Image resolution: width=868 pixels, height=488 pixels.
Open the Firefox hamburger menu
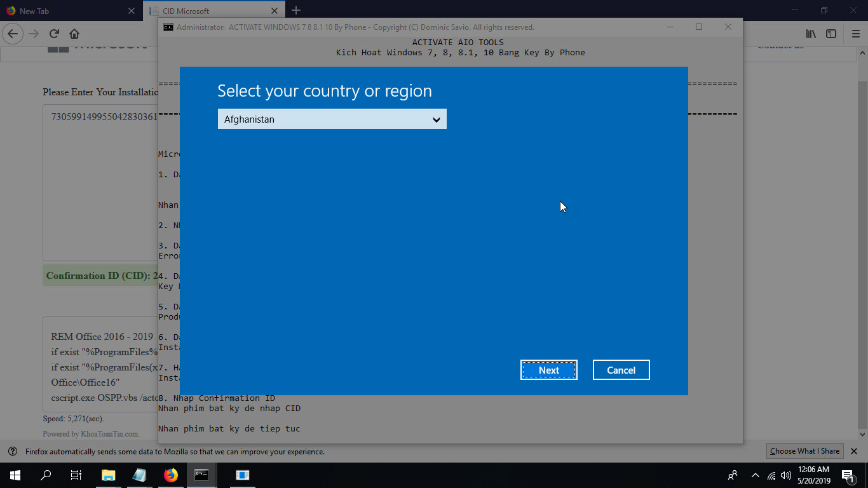[855, 34]
